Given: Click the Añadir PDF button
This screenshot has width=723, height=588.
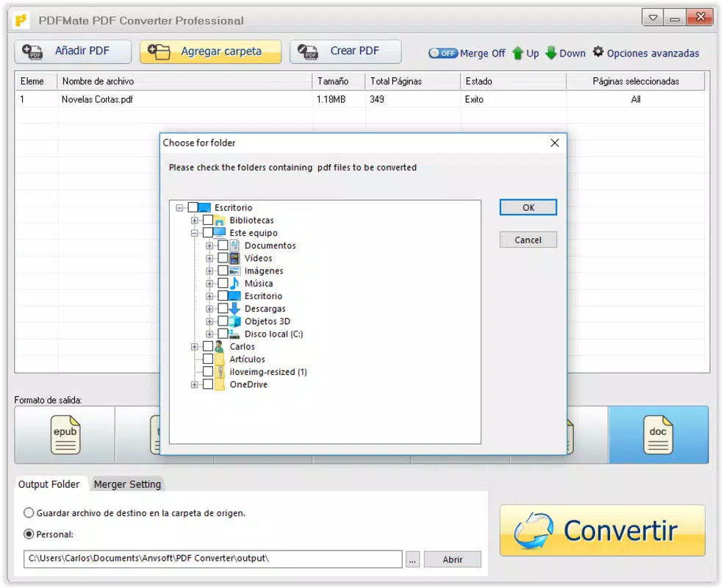Looking at the screenshot, I should [73, 51].
